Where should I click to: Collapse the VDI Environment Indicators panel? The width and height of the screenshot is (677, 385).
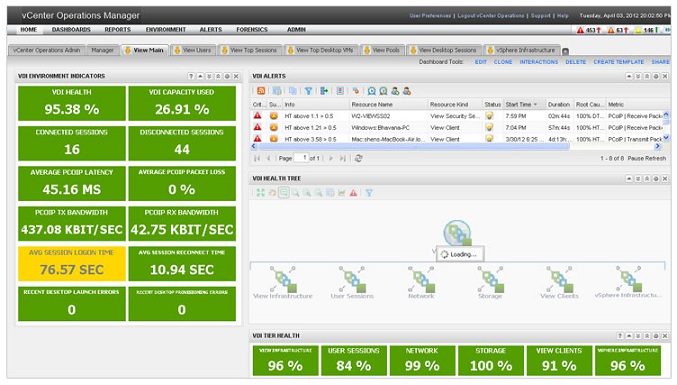200,76
